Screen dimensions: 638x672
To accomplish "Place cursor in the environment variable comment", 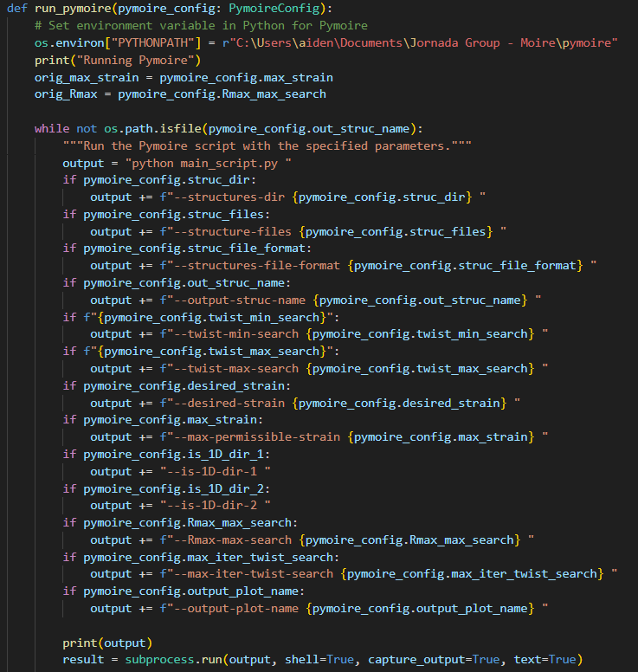I will tap(201, 26).
